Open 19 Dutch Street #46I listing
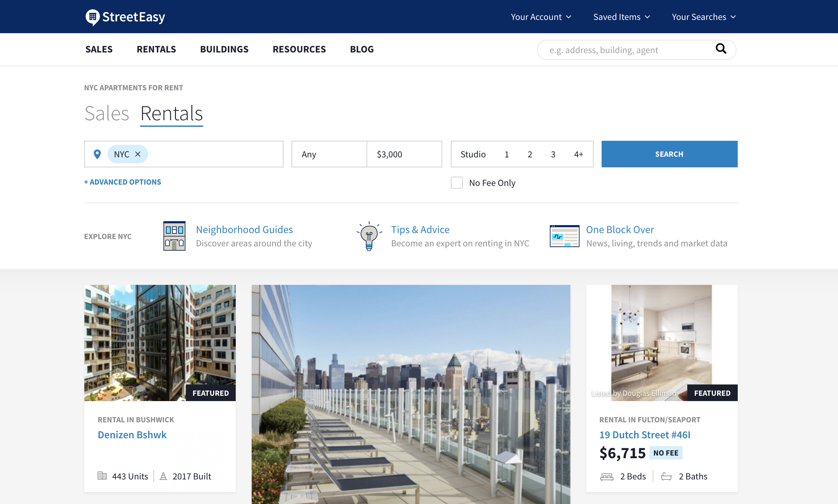Image resolution: width=838 pixels, height=504 pixels. 644,435
